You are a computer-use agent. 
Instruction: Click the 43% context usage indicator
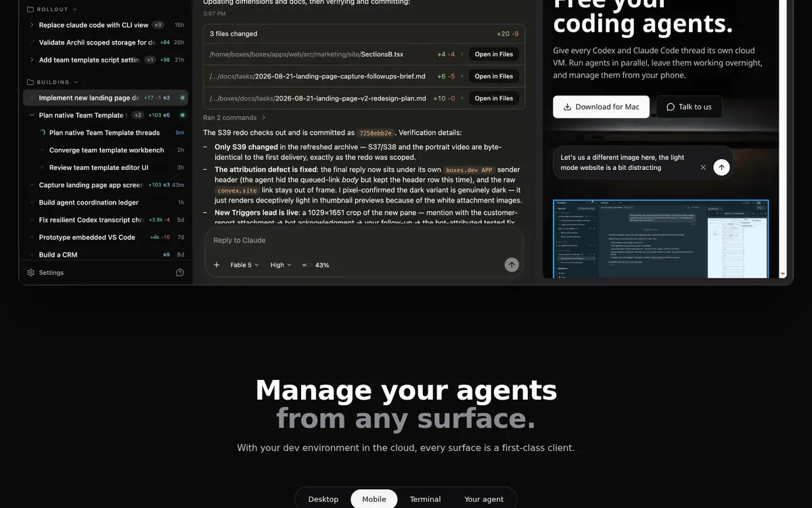(315, 265)
